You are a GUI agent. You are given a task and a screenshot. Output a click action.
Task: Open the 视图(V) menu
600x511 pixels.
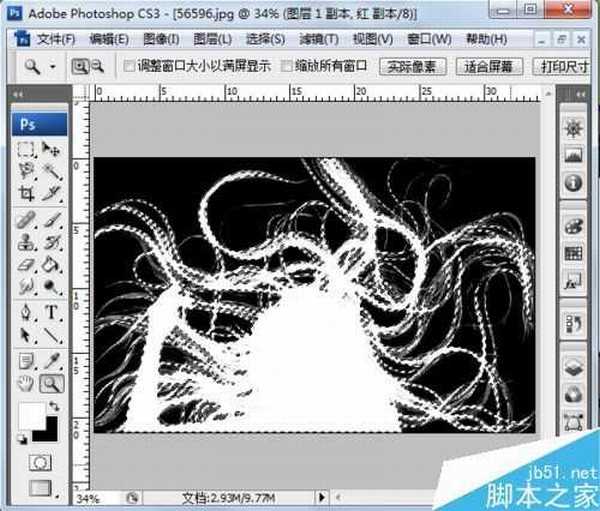(373, 39)
